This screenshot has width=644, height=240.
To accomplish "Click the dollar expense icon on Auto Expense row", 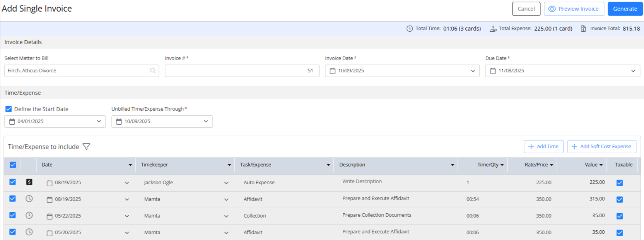I will point(29,182).
